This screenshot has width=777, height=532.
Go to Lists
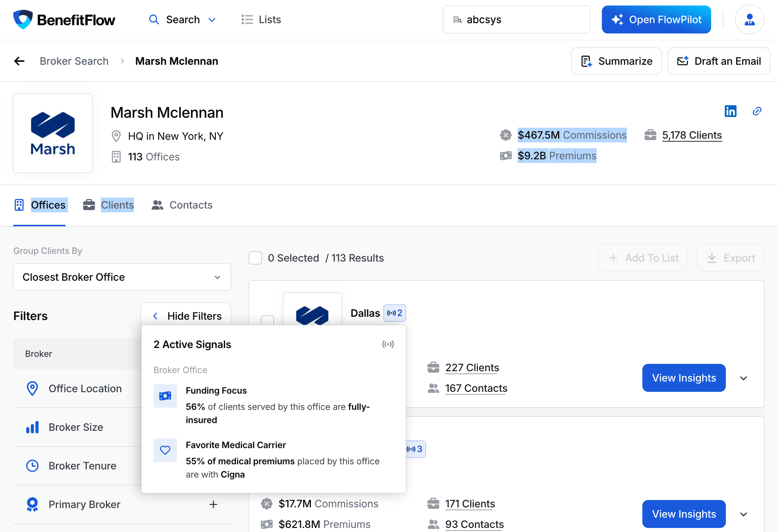(261, 19)
